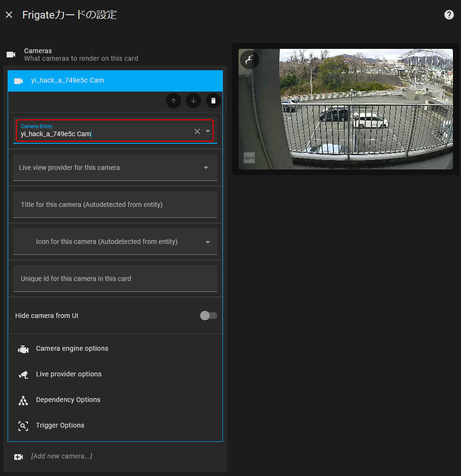Delete the camera with the trash icon
Screen dimensions: 461x476
[213, 101]
